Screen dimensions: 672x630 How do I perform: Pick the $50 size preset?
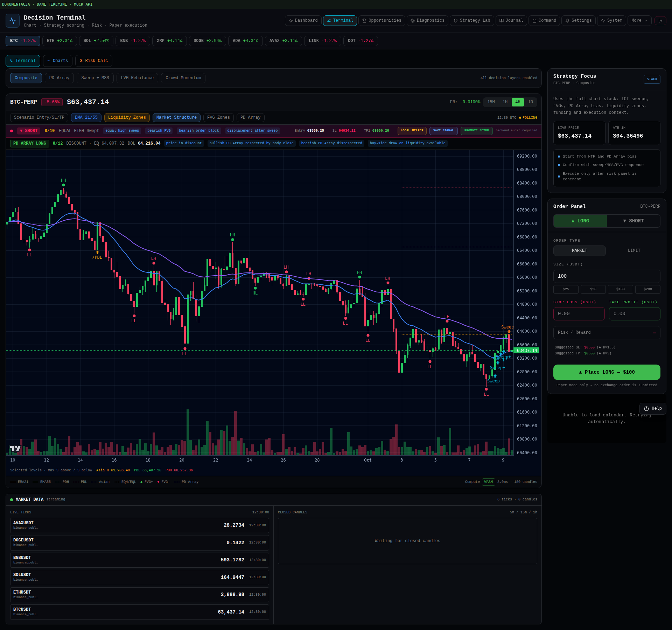(x=593, y=289)
